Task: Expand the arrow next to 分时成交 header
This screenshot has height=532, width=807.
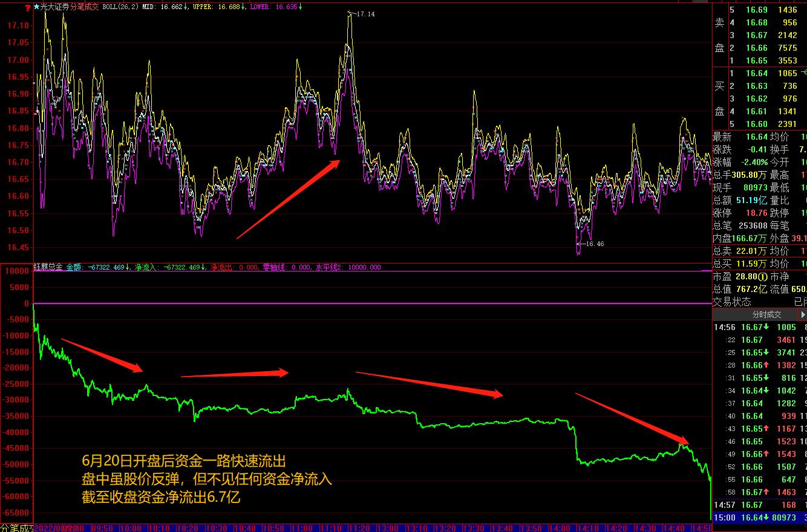Action: [x=803, y=314]
